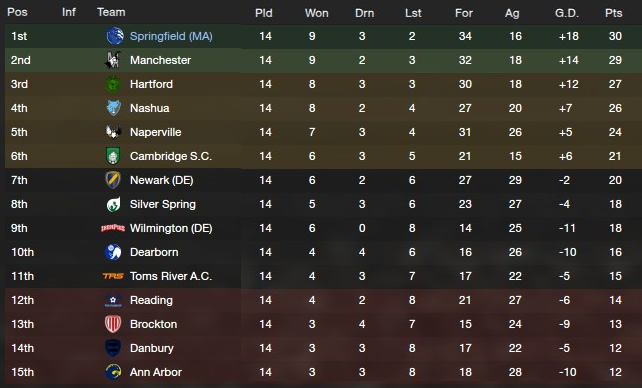
Task: Select the Silver Spring team name
Action: (x=163, y=204)
